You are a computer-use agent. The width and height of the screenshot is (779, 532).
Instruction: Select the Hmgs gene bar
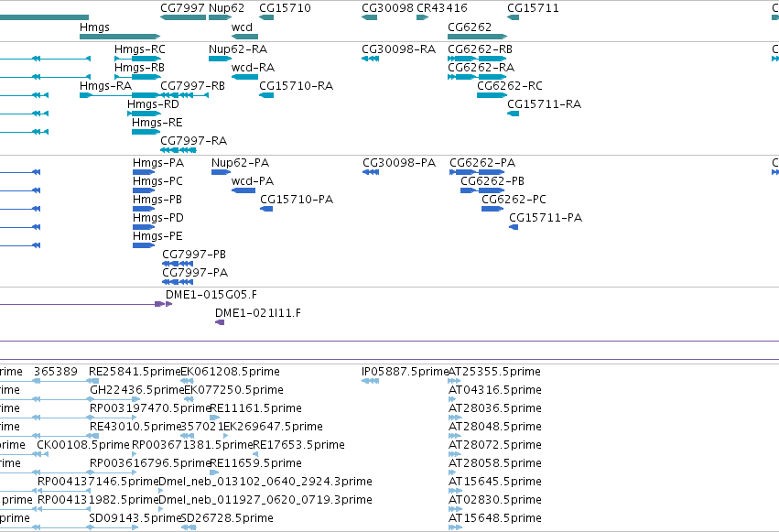tap(120, 37)
